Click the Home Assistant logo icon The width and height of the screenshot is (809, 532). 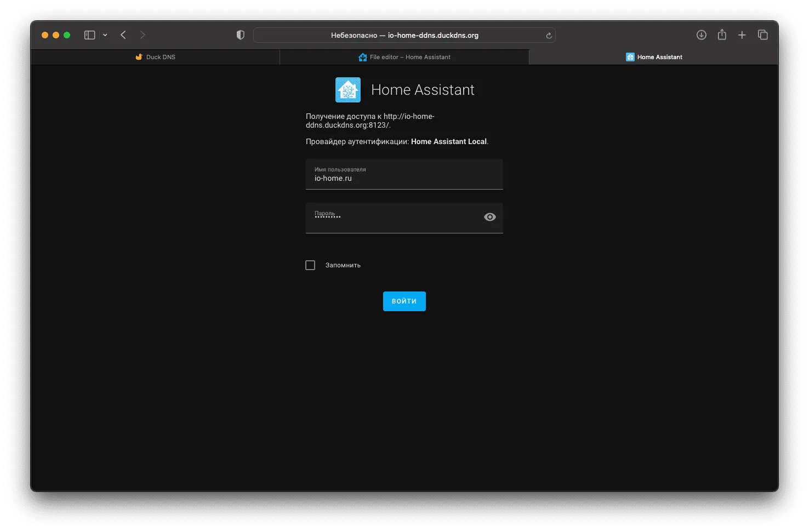click(x=348, y=90)
